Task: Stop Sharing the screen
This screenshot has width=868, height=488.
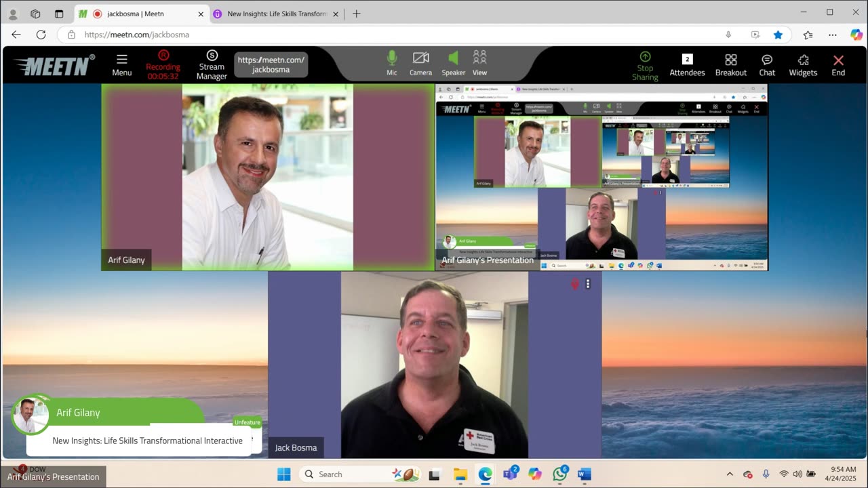Action: [x=645, y=66]
